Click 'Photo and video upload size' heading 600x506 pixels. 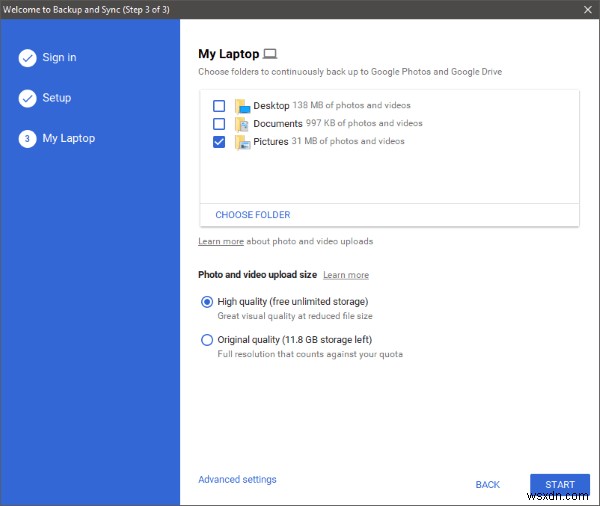point(258,275)
